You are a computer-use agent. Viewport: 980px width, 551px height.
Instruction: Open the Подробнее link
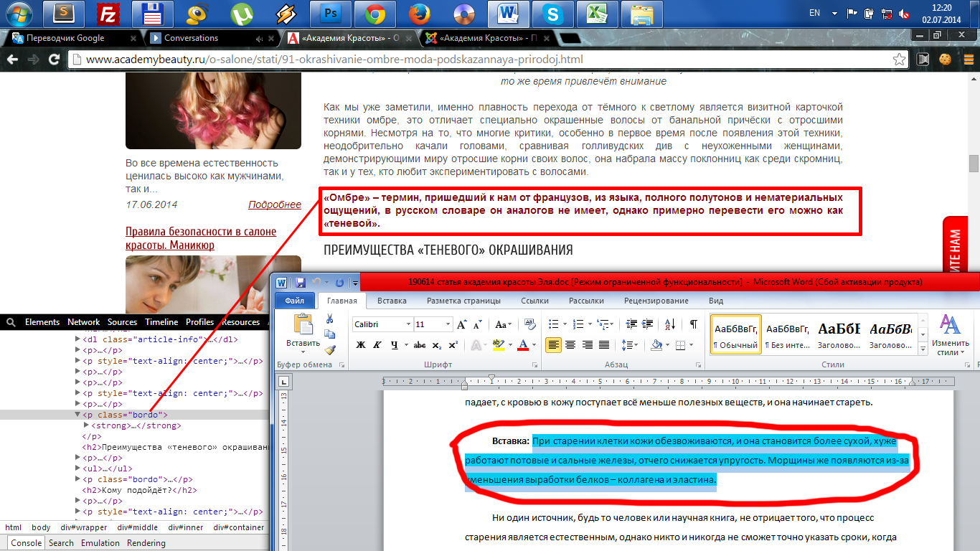pos(275,204)
